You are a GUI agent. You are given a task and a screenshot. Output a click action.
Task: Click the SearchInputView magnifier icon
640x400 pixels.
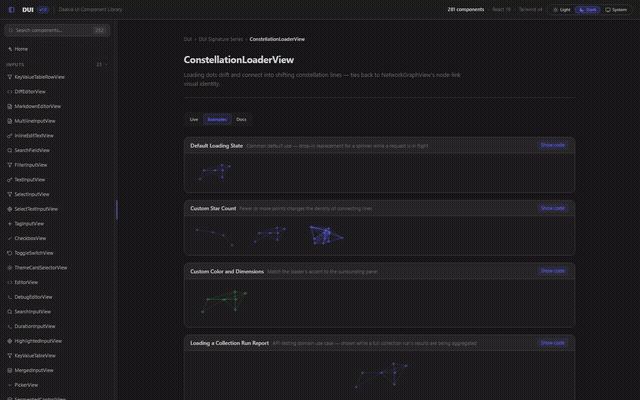point(9,311)
